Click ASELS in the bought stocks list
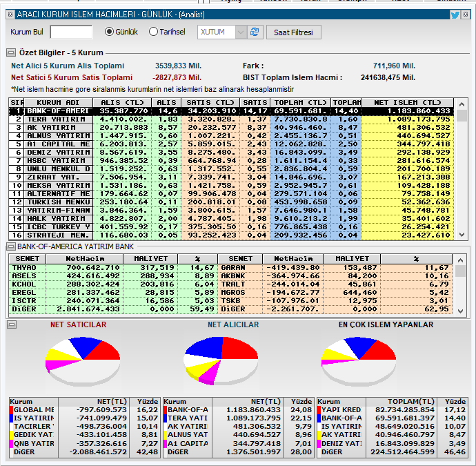The width and height of the screenshot is (476, 466). click(24, 276)
